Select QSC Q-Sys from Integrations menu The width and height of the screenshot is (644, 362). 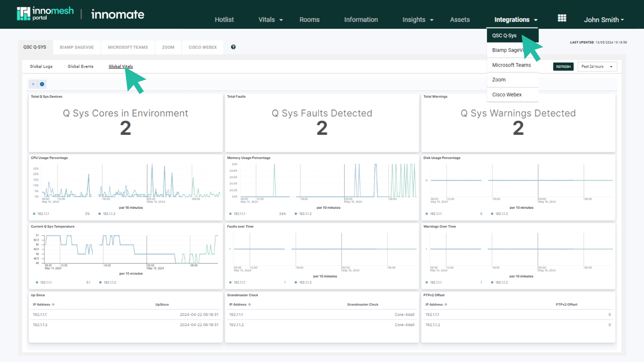click(x=513, y=36)
